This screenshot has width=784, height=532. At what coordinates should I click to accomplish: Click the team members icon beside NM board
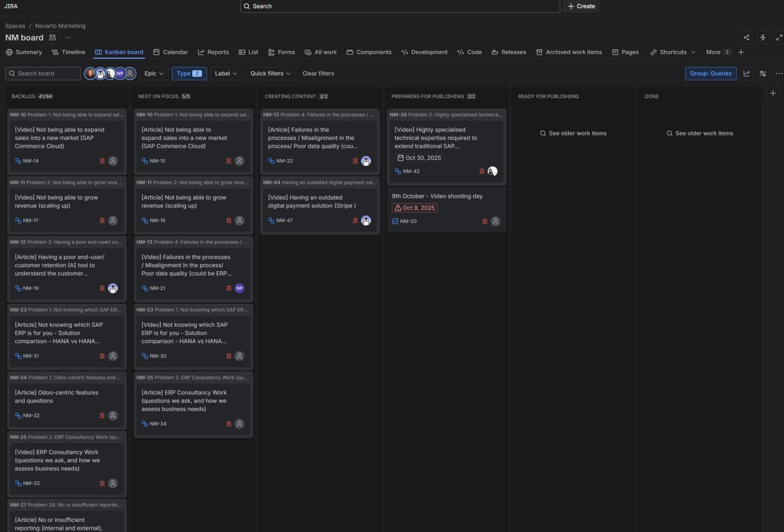(x=52, y=37)
